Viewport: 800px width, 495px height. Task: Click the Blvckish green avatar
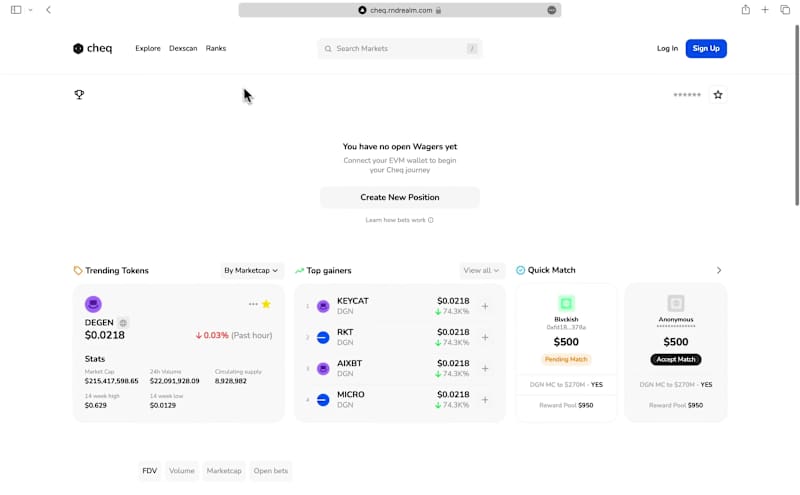[x=566, y=304]
